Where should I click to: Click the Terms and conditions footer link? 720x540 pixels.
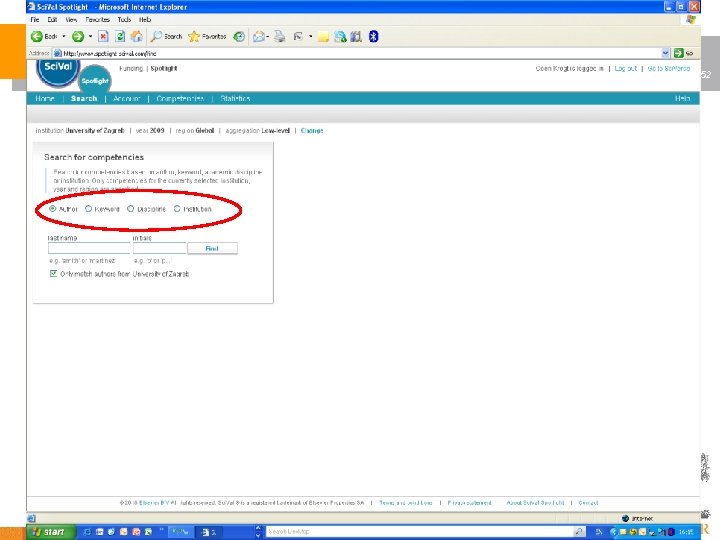(406, 503)
